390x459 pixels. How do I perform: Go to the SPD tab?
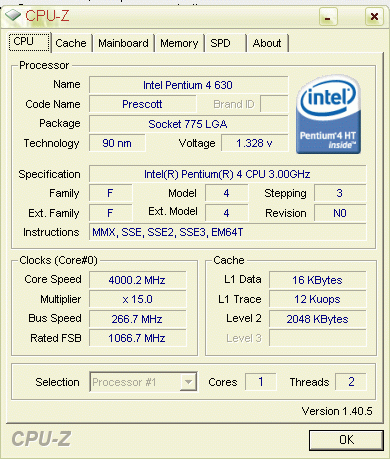(226, 43)
